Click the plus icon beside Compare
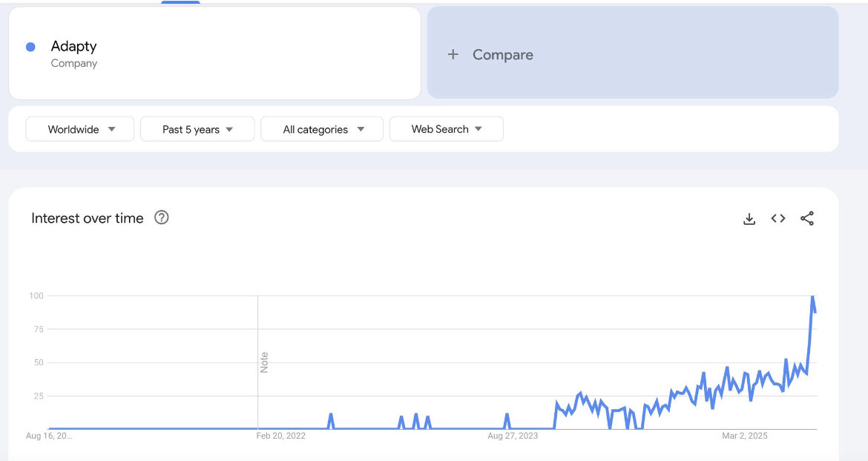 (x=453, y=54)
